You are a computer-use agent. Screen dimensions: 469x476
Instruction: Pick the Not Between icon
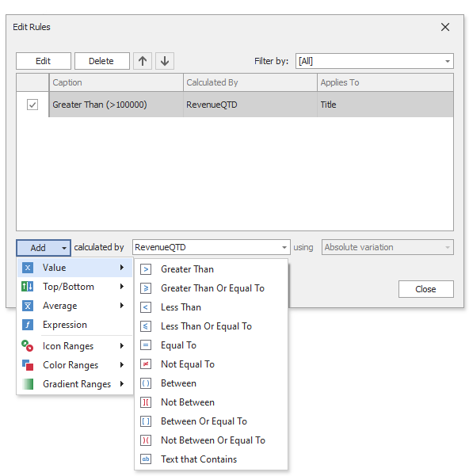tap(146, 402)
